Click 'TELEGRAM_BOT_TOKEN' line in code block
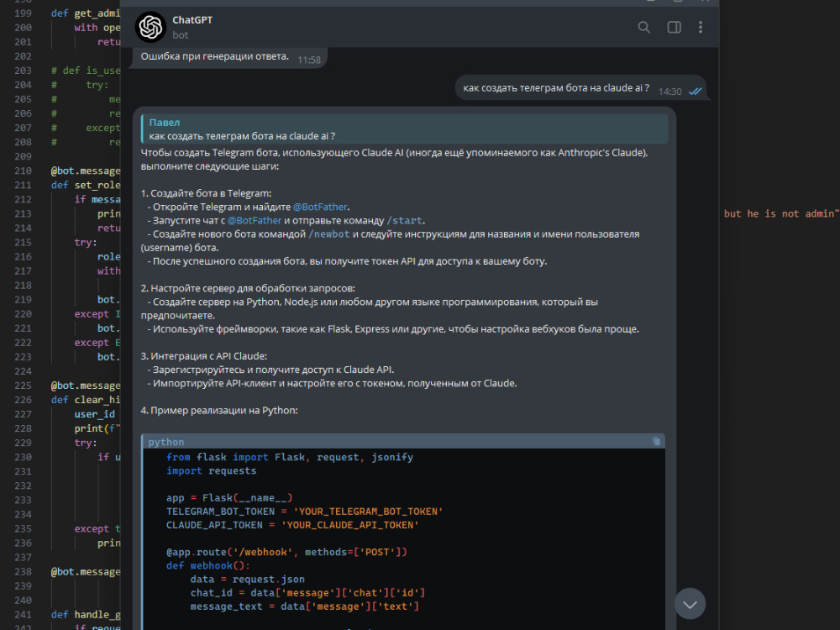840x630 pixels. [304, 512]
